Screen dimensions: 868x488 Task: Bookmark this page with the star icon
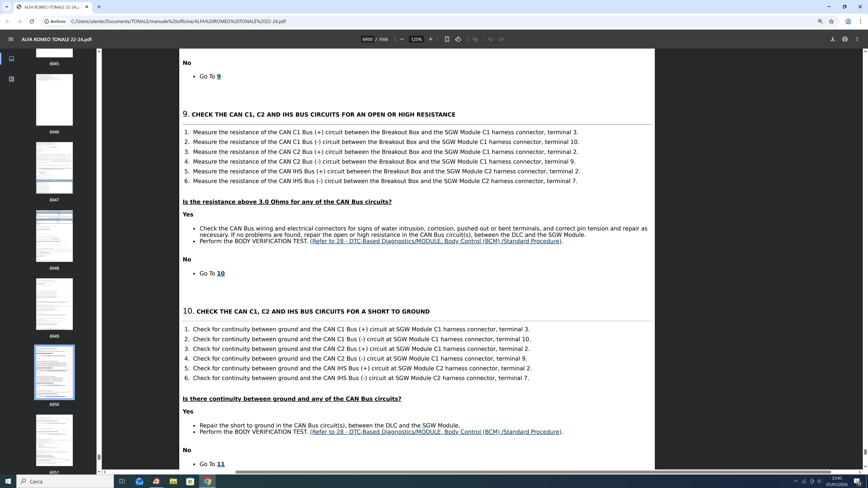tap(831, 21)
